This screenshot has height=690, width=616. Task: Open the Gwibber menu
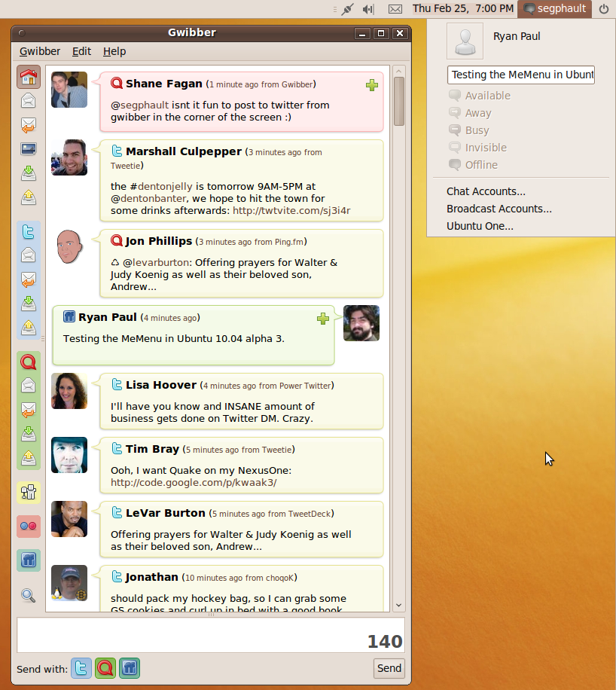[40, 51]
